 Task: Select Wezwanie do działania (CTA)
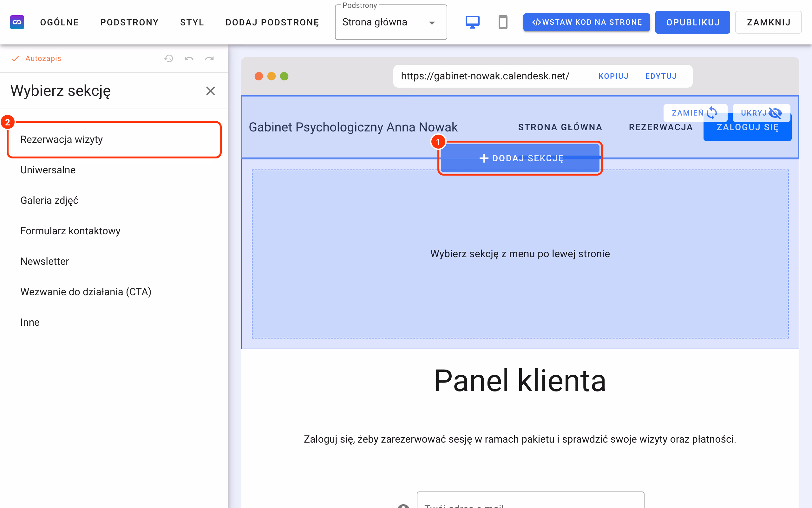click(114, 292)
